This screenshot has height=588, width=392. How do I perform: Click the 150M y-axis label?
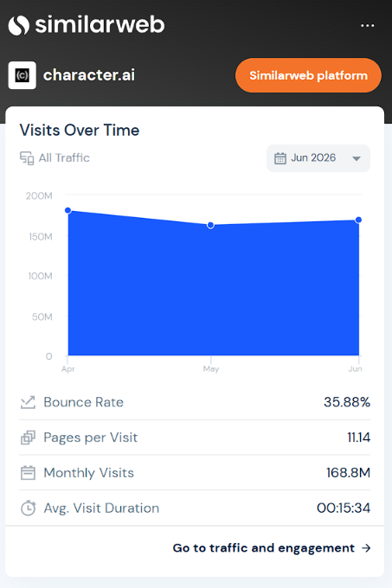pos(41,237)
